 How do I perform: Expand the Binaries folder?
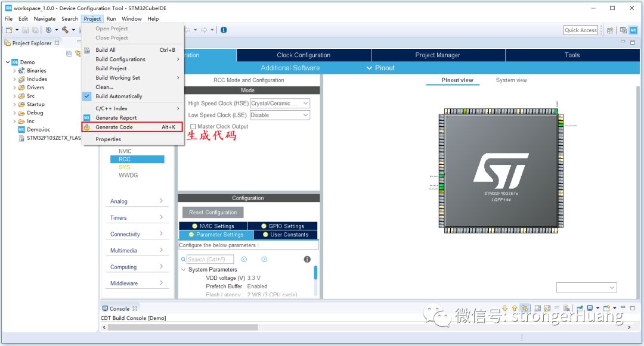(x=14, y=71)
